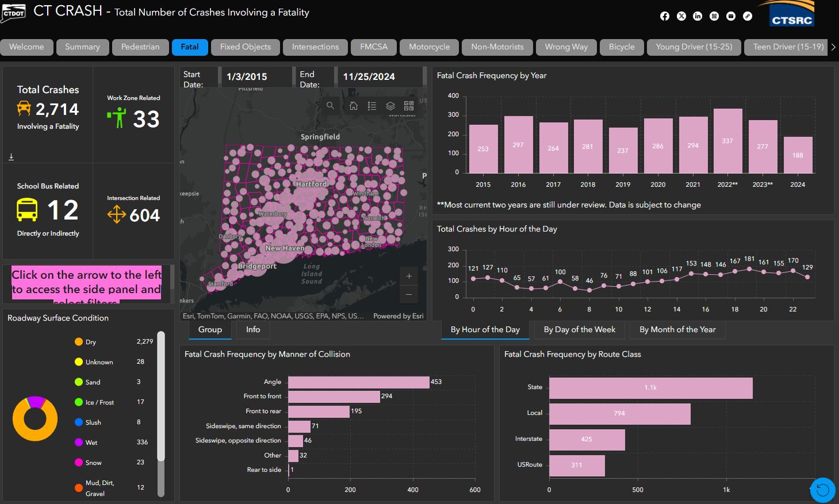The height and width of the screenshot is (504, 839).
Task: Show the dashboard QR code
Action: [x=714, y=16]
